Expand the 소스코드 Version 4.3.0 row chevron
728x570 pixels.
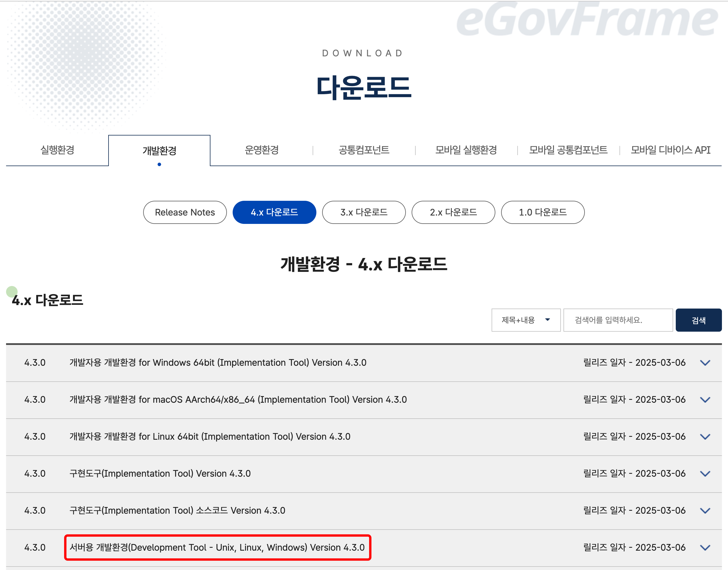pos(705,511)
